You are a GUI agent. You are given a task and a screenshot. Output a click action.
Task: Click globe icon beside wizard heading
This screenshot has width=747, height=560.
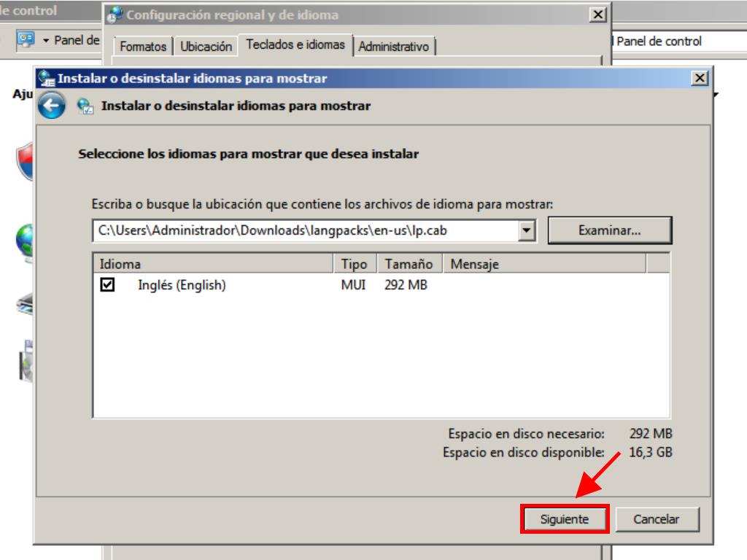pos(85,106)
